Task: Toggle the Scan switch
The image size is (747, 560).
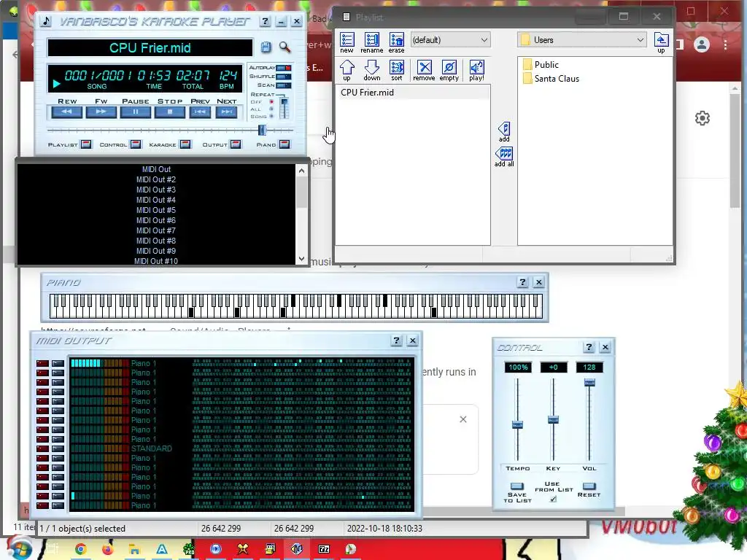Action: coord(284,85)
